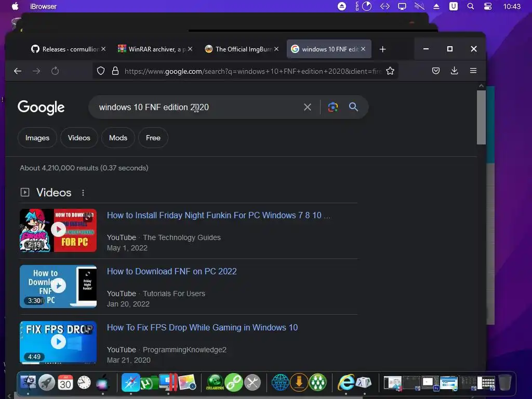
Task: Open the wrench and screwdriver dock icon
Action: click(x=252, y=383)
